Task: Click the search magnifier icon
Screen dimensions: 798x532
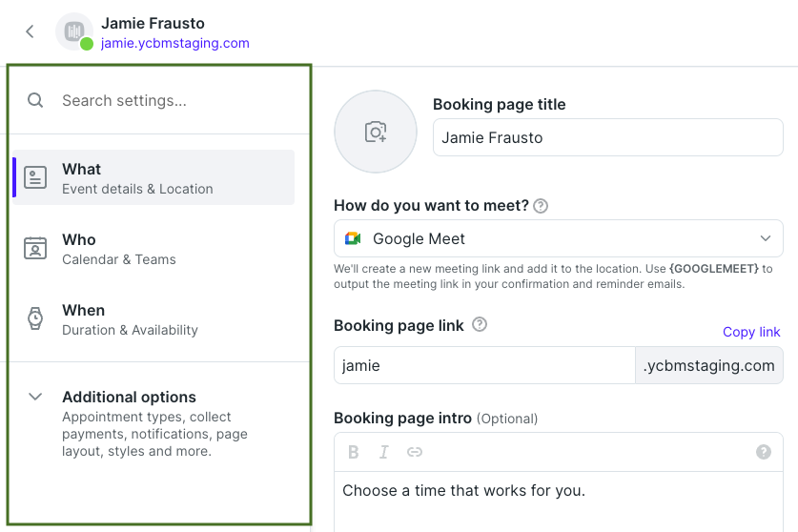Action: [35, 100]
